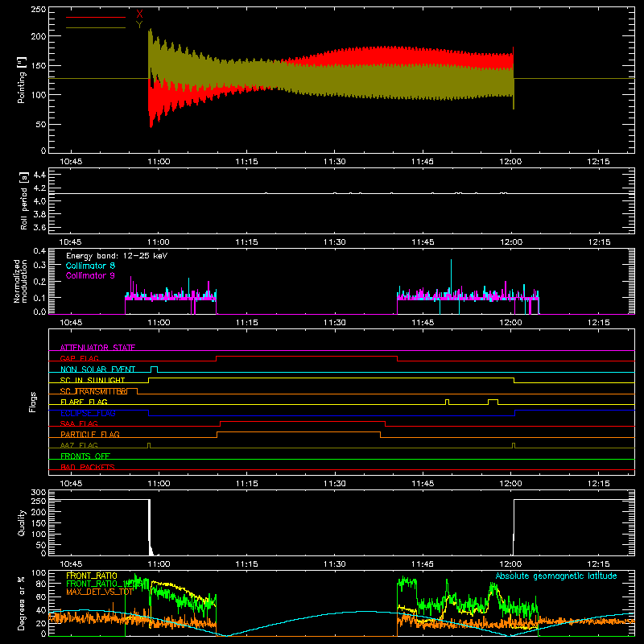
Task: Click the 4.0 tick on Roll period axis
Action: (39, 200)
